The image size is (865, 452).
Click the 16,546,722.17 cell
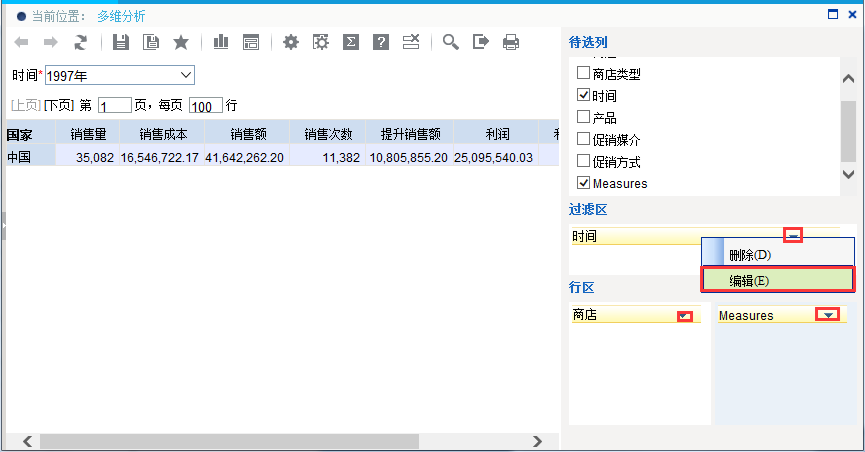coord(163,157)
